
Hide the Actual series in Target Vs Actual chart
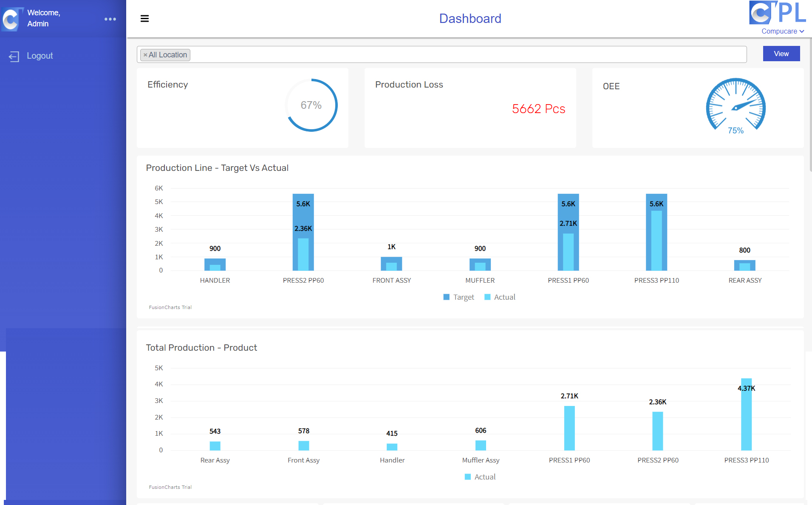[x=500, y=297]
